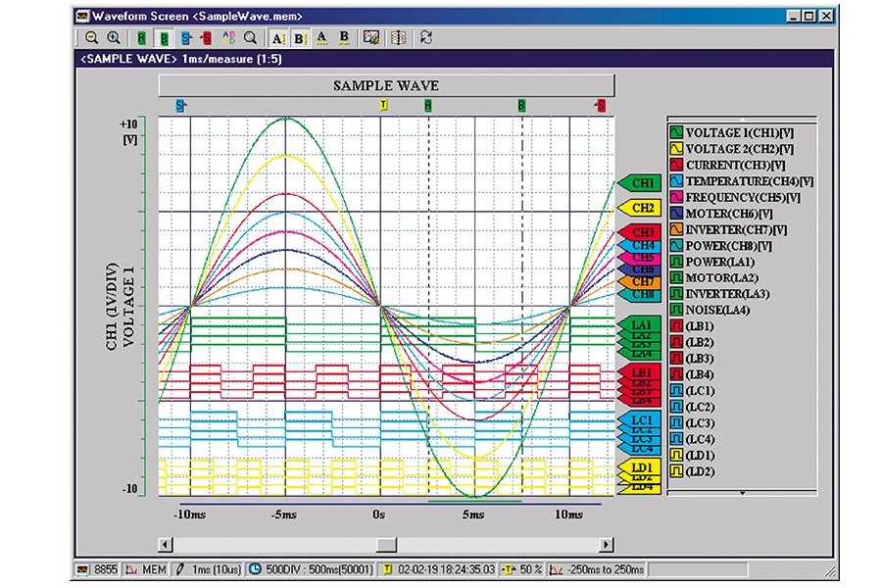Select the blue CH4 channel tag
The height and width of the screenshot is (588, 882).
coord(640,245)
